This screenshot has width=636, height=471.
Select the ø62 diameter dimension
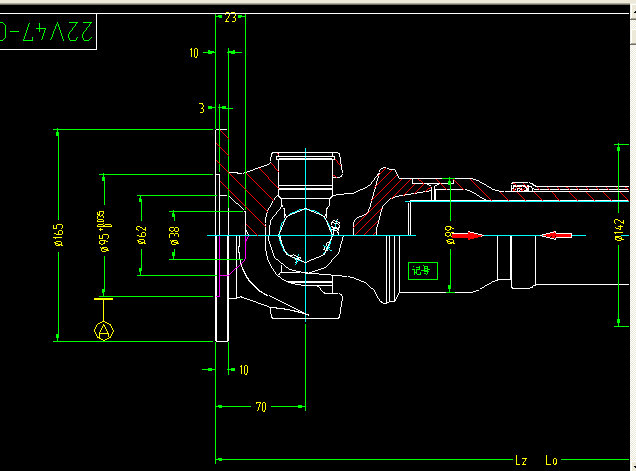141,235
